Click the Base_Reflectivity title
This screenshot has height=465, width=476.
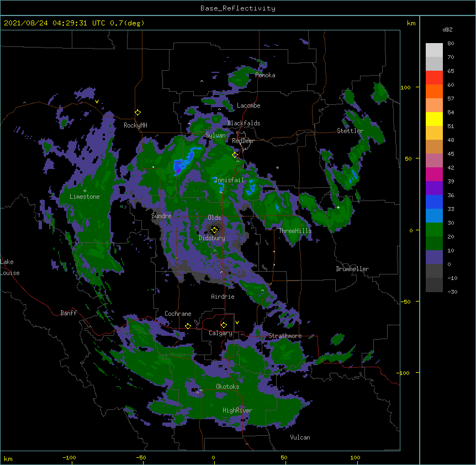pyautogui.click(x=238, y=8)
